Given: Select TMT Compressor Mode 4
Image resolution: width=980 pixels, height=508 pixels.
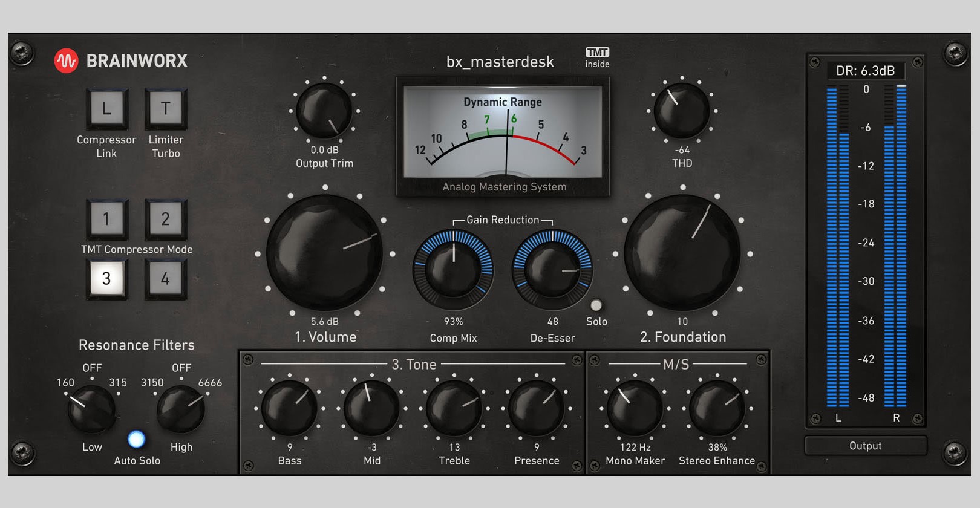Looking at the screenshot, I should (x=165, y=278).
